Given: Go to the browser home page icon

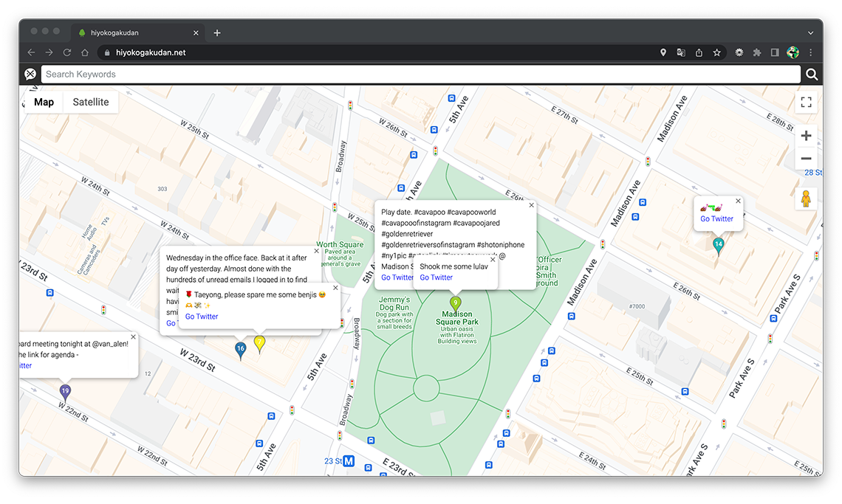Looking at the screenshot, I should pyautogui.click(x=85, y=52).
